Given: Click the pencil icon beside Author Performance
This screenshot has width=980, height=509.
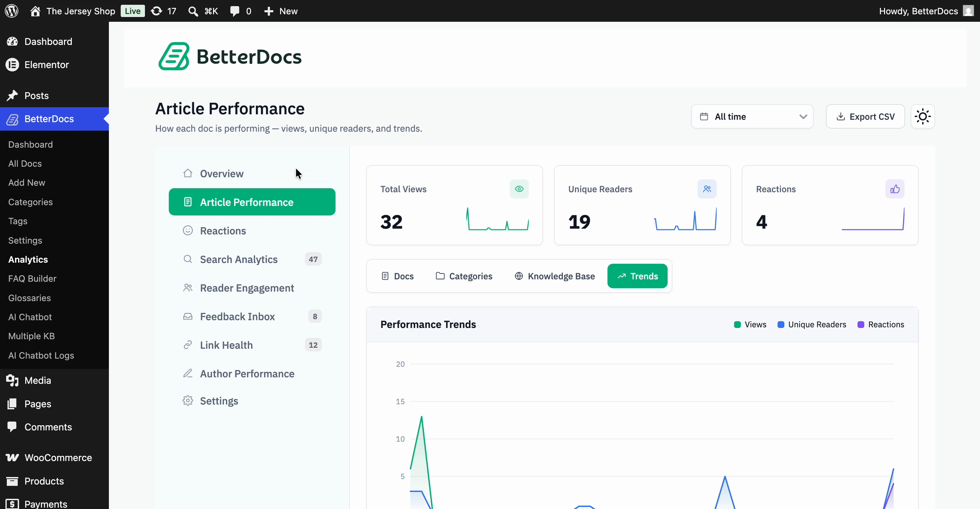Looking at the screenshot, I should [187, 373].
